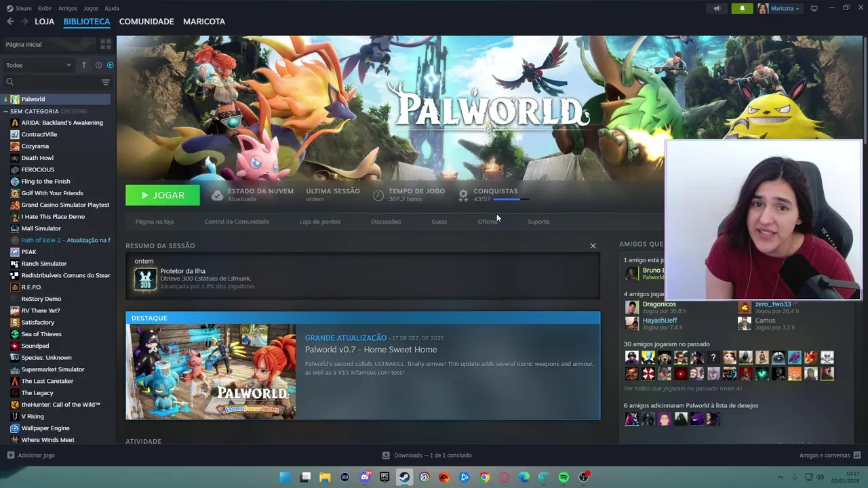Open the green notifications bell
The image size is (868, 488).
[x=742, y=8]
